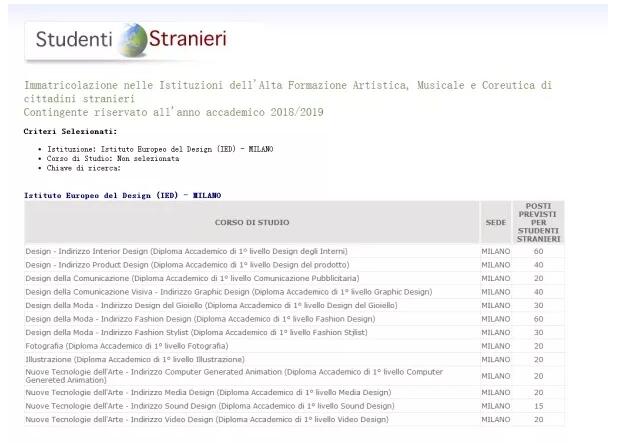Select the Fotografia course row
Screen dimensions: 622x443
[294, 346]
